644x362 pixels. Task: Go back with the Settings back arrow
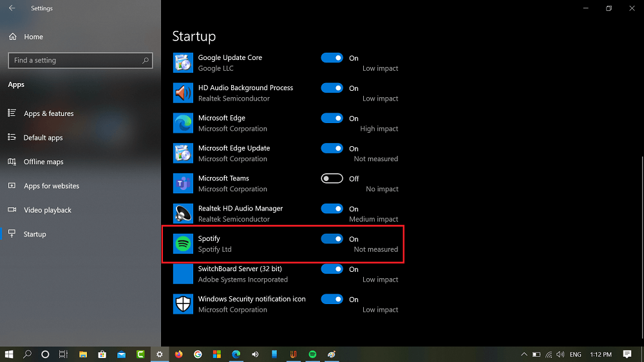click(12, 8)
